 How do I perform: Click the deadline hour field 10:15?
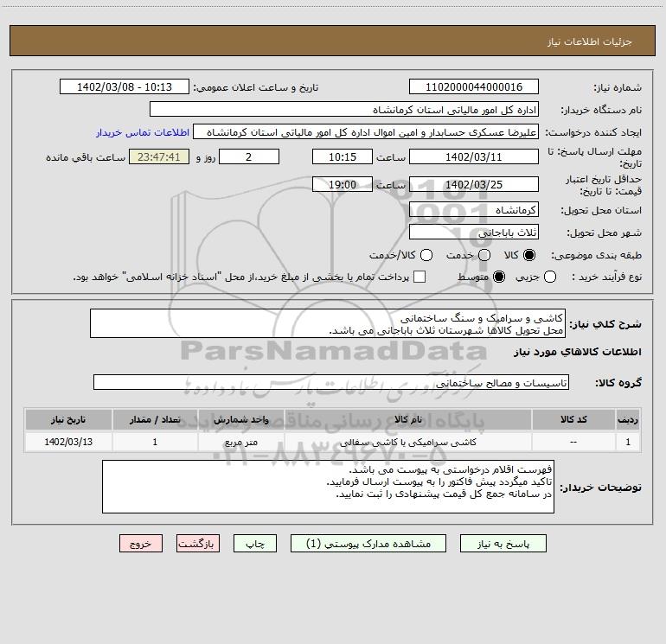343,156
